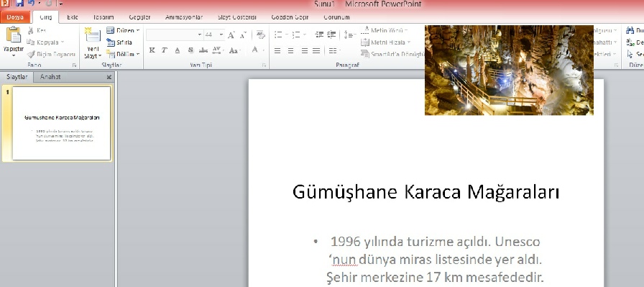Toggle underline formatting button
The image size is (644, 287).
pos(178,50)
